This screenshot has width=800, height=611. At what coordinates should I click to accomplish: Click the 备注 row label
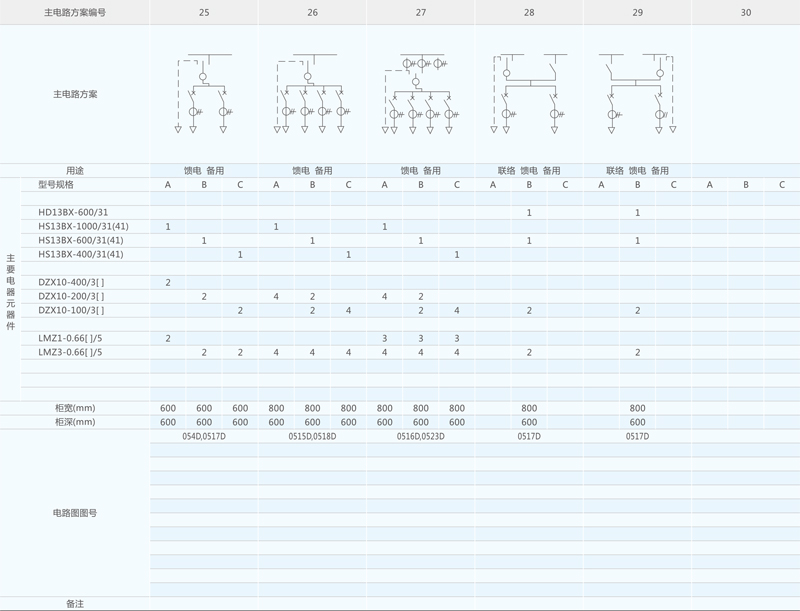[75, 604]
